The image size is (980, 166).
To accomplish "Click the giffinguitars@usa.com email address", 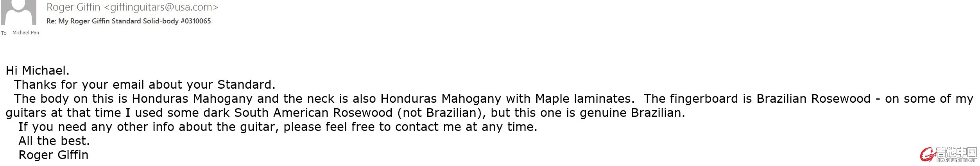I will tap(161, 7).
